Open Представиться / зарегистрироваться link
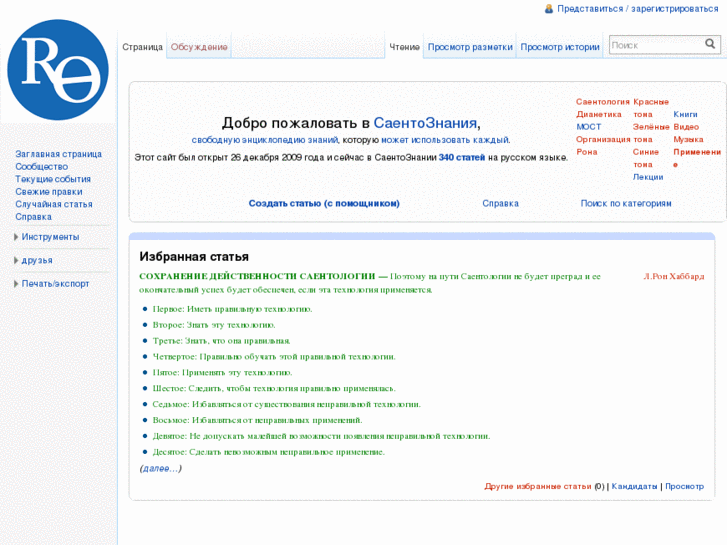The image size is (727, 545). pyautogui.click(x=638, y=9)
